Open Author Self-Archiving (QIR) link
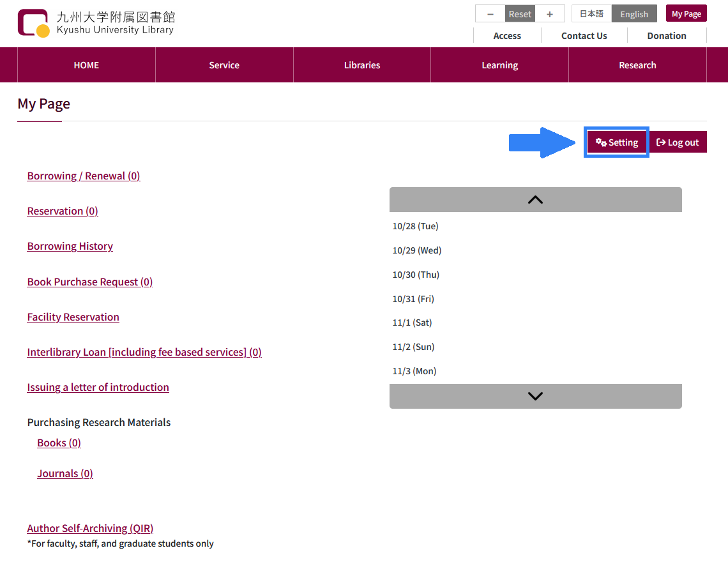This screenshot has height=562, width=728. 90,529
